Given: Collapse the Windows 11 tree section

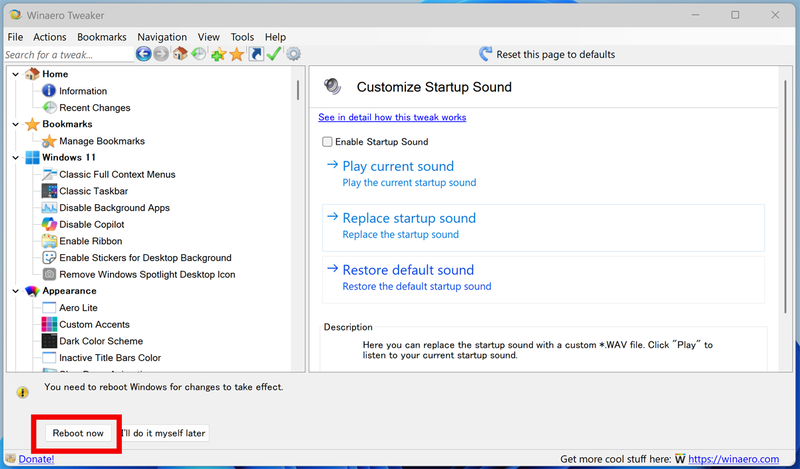Looking at the screenshot, I should (x=15, y=157).
